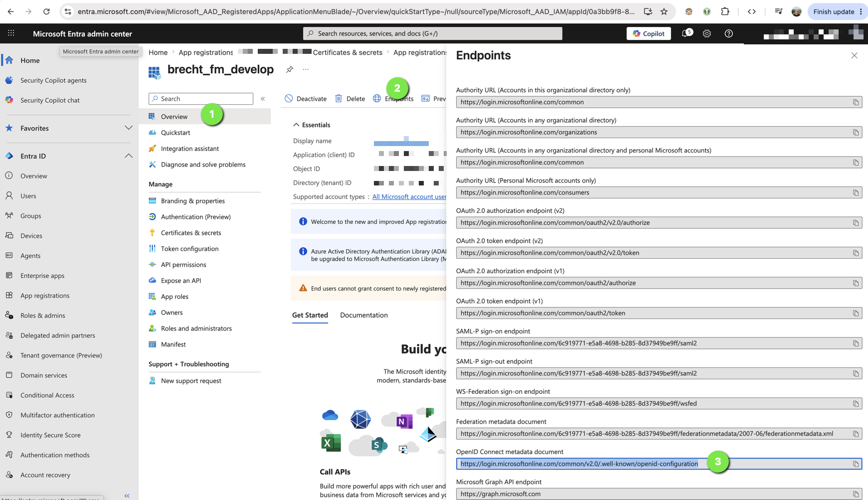The width and height of the screenshot is (868, 500).
Task: Open the Quickstart menu item
Action: 175,133
